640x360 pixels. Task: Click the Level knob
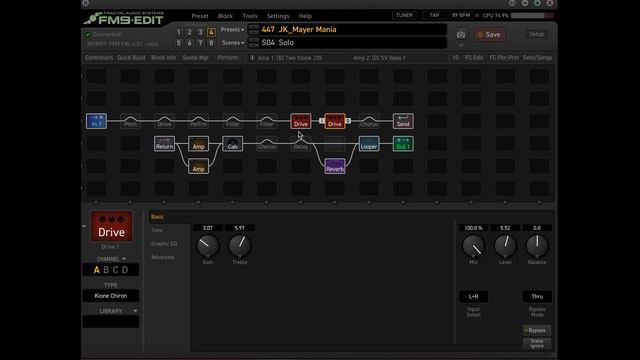tap(505, 245)
